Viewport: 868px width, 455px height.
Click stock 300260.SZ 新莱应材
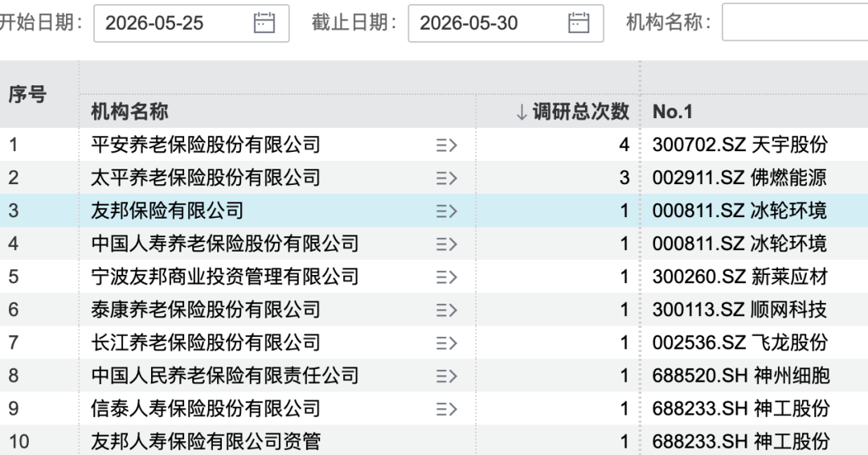(739, 277)
